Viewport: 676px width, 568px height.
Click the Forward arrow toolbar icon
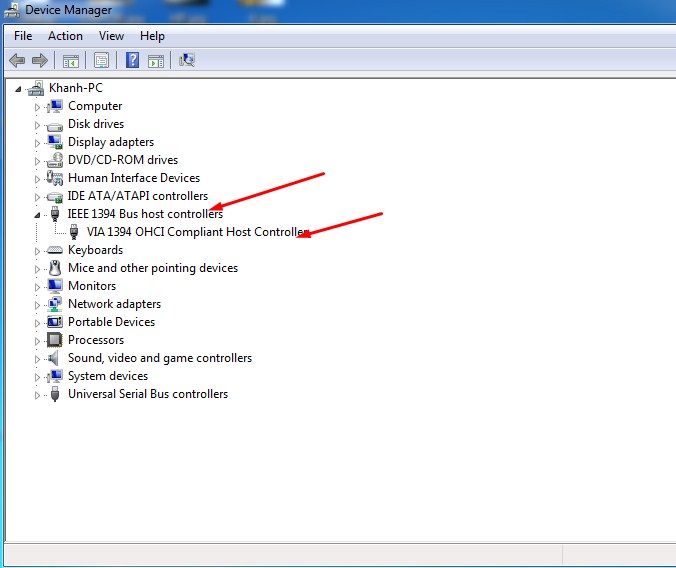coord(40,60)
